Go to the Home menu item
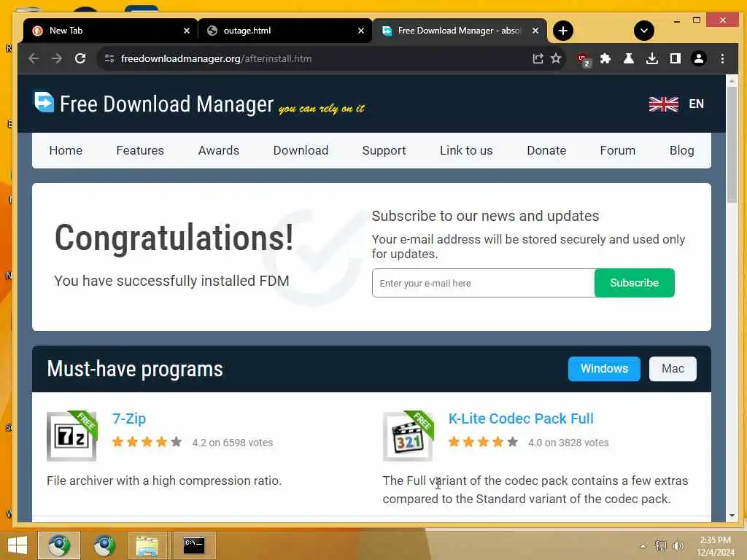This screenshot has height=560, width=747. pyautogui.click(x=66, y=150)
